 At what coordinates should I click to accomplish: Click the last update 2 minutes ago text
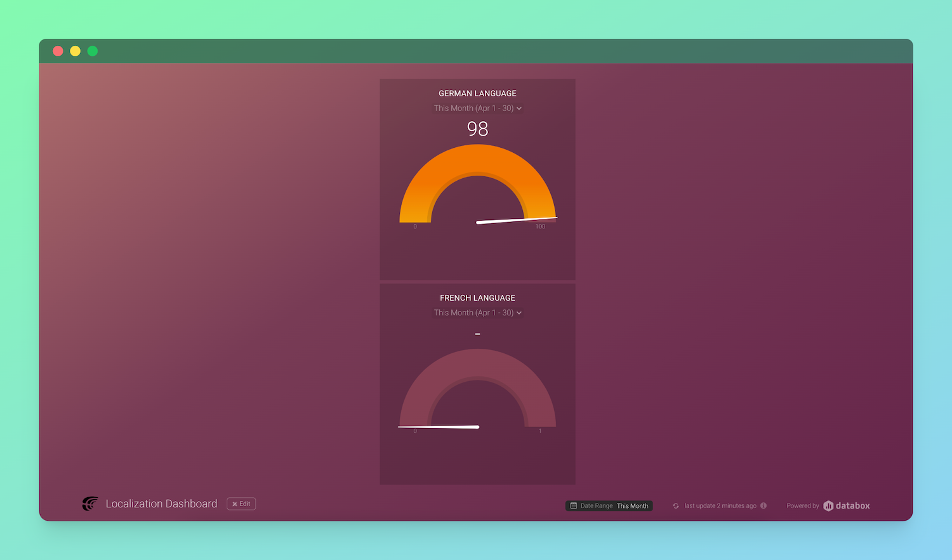(x=720, y=505)
